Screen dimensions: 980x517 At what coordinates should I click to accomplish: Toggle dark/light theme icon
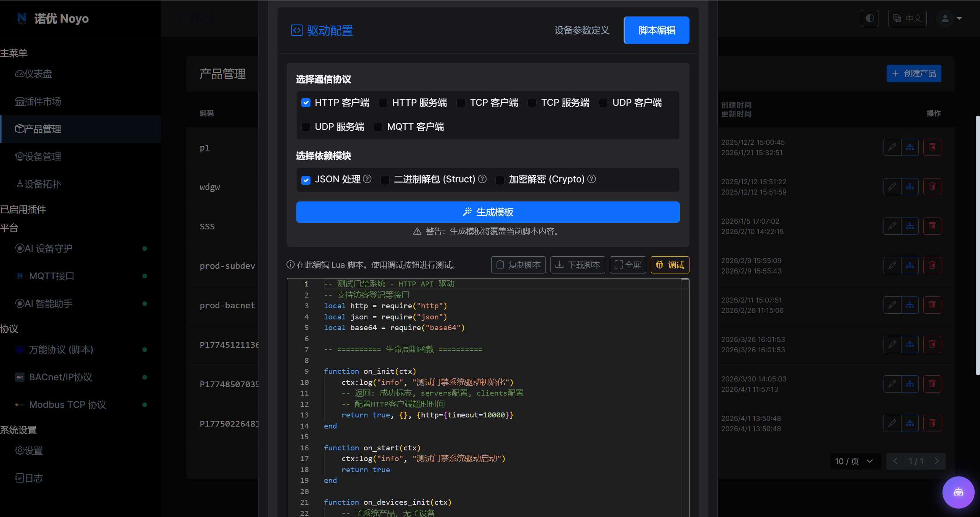870,18
